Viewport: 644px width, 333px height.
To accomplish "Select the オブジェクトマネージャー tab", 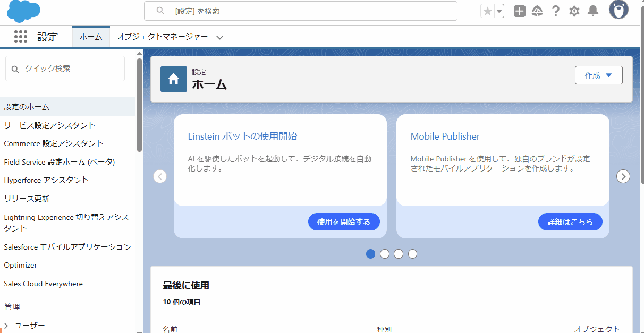I will click(163, 37).
